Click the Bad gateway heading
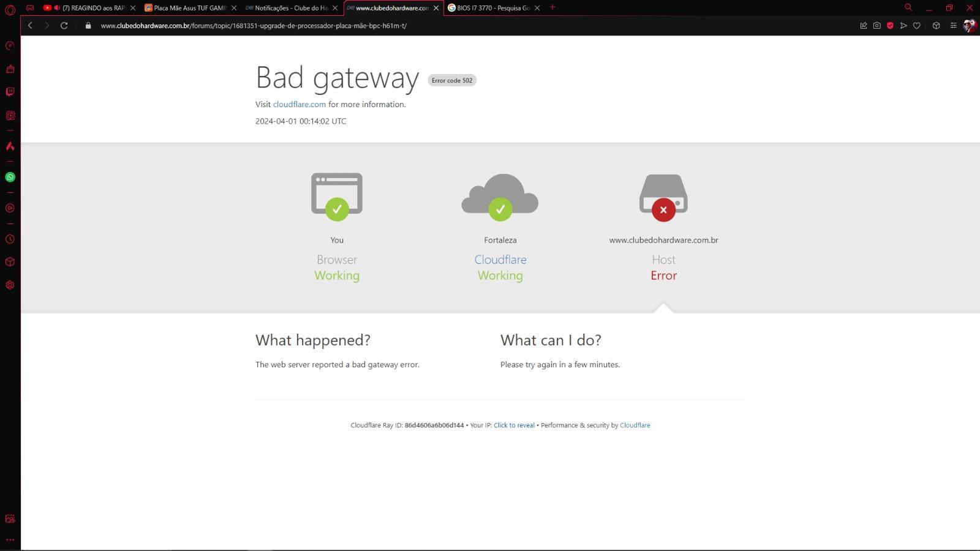Viewport: 980px width, 551px height. pos(337,78)
